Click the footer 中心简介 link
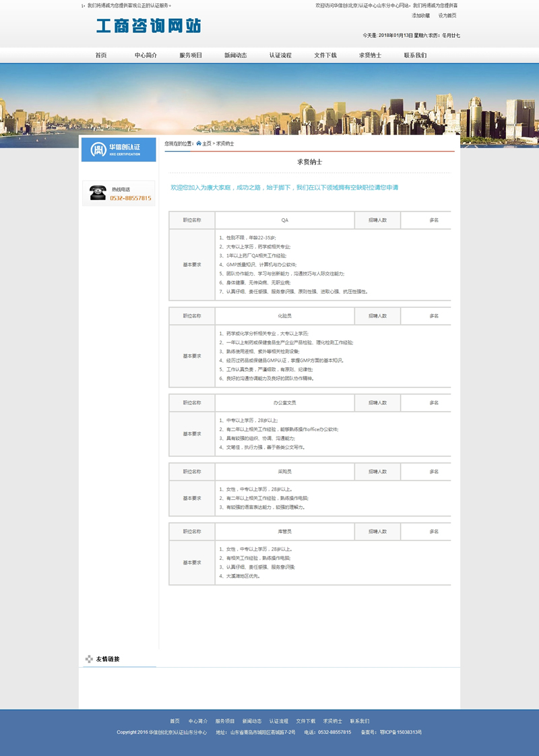539x756 pixels. pos(198,721)
